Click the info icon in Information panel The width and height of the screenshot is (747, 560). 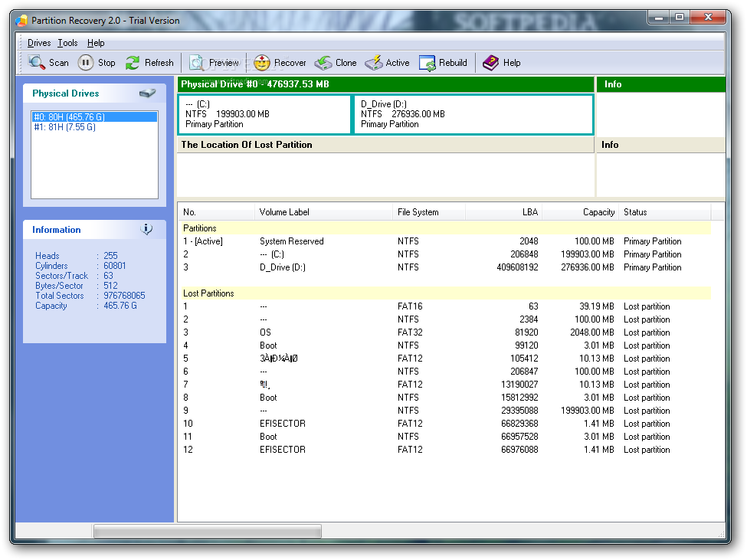[x=147, y=230]
